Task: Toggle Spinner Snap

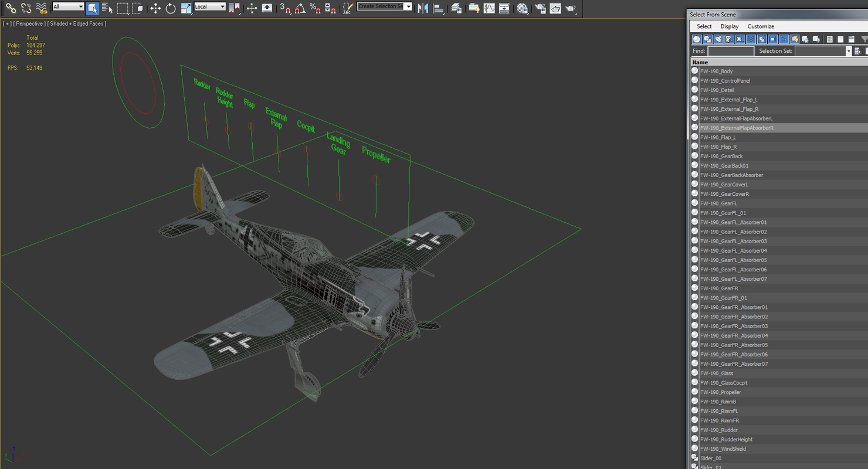Action: [331, 8]
